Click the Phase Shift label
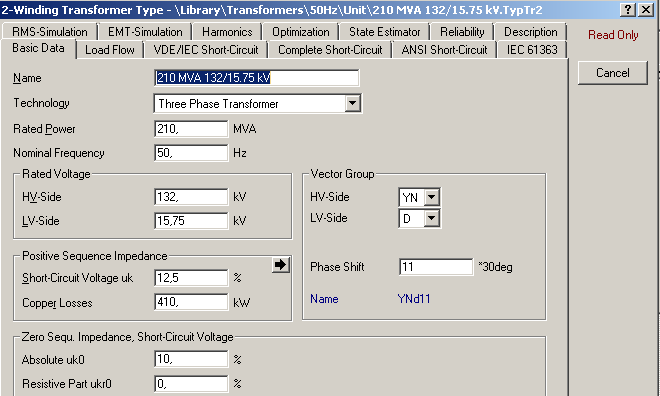Viewport: 660px width, 396px height. point(337,267)
